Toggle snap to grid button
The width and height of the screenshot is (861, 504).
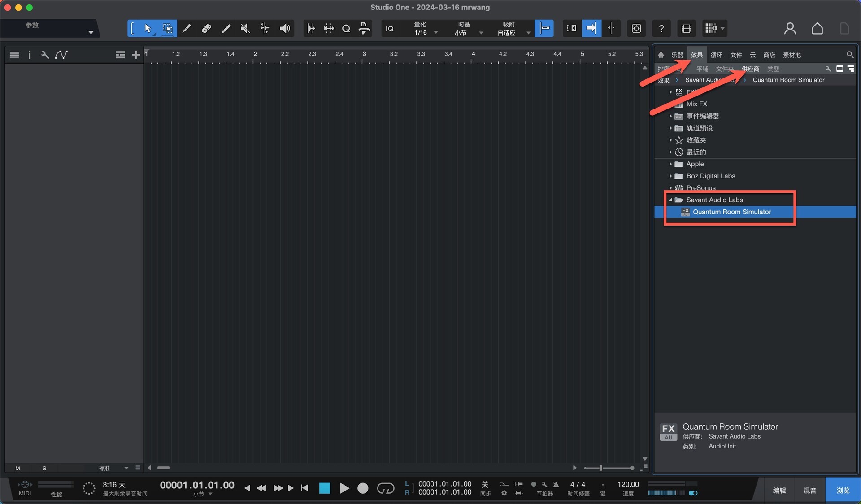tap(544, 28)
